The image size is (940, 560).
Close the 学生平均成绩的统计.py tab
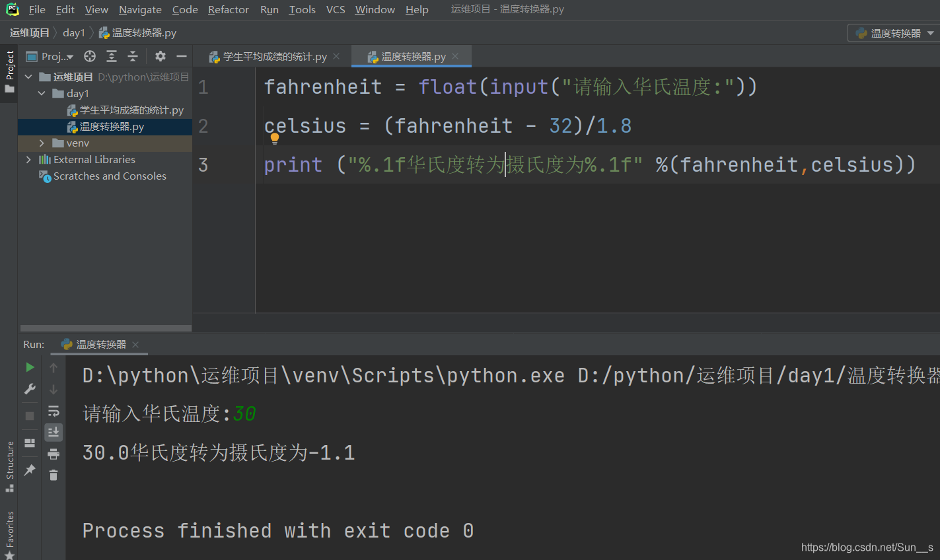(336, 56)
